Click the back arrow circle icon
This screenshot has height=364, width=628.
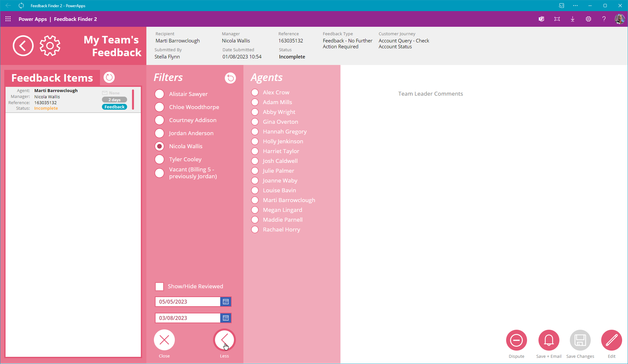(x=23, y=46)
